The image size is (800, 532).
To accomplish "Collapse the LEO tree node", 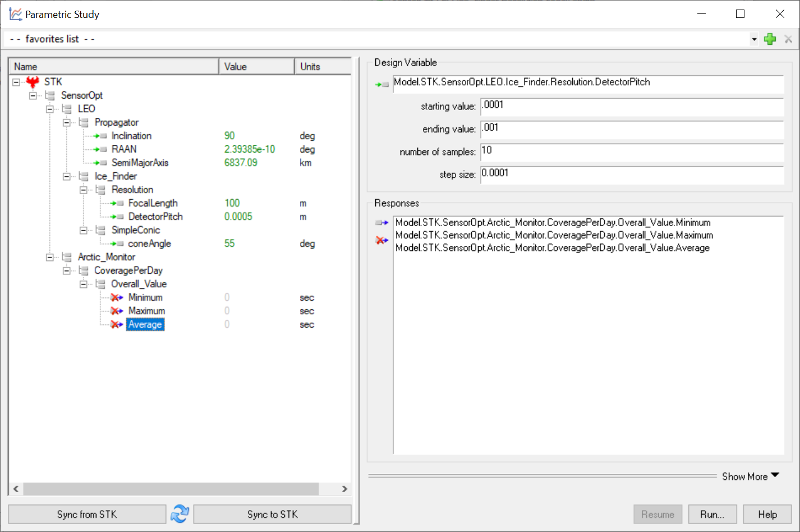I will coord(50,109).
